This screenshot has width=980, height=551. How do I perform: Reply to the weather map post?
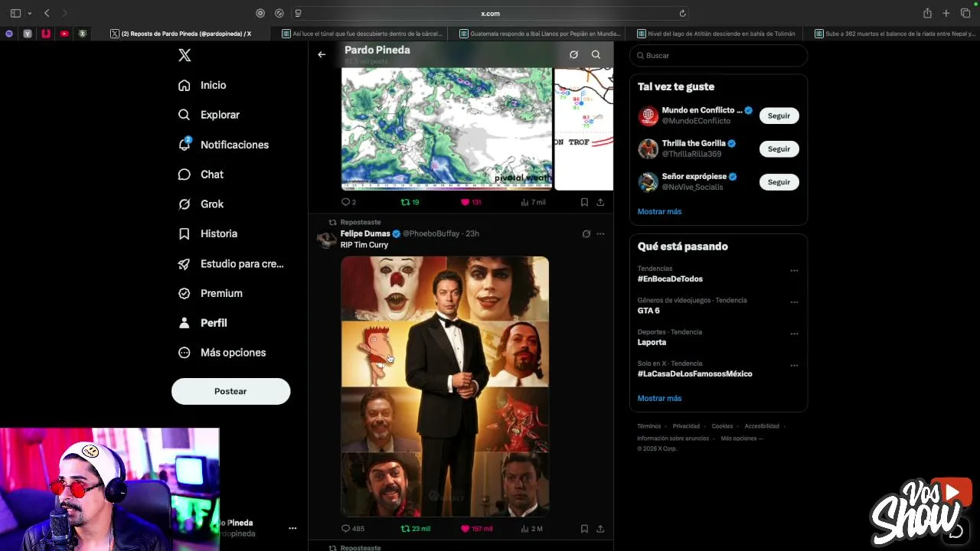pos(348,202)
